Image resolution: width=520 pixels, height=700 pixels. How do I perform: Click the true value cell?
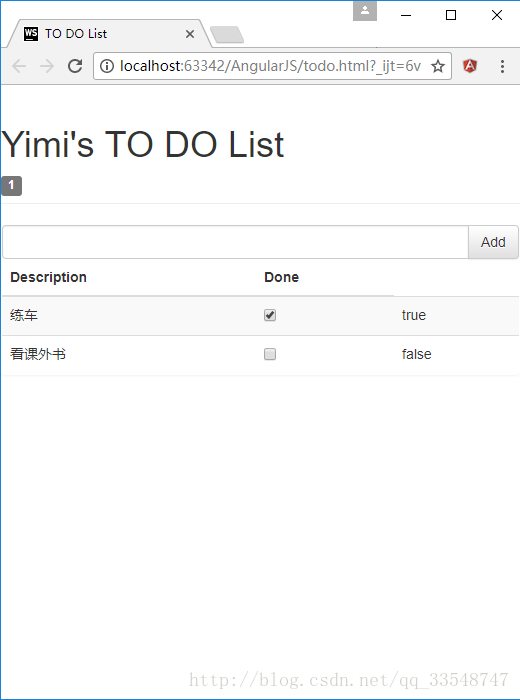[414, 315]
